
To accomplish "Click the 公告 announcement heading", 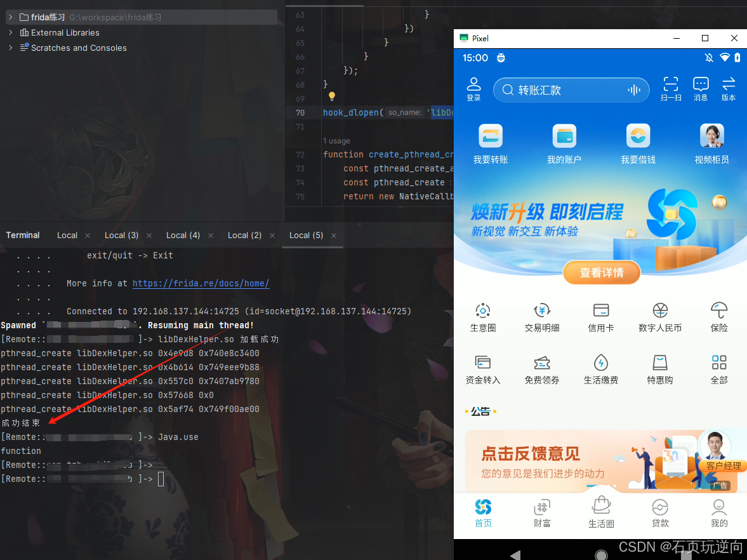I will [x=480, y=411].
